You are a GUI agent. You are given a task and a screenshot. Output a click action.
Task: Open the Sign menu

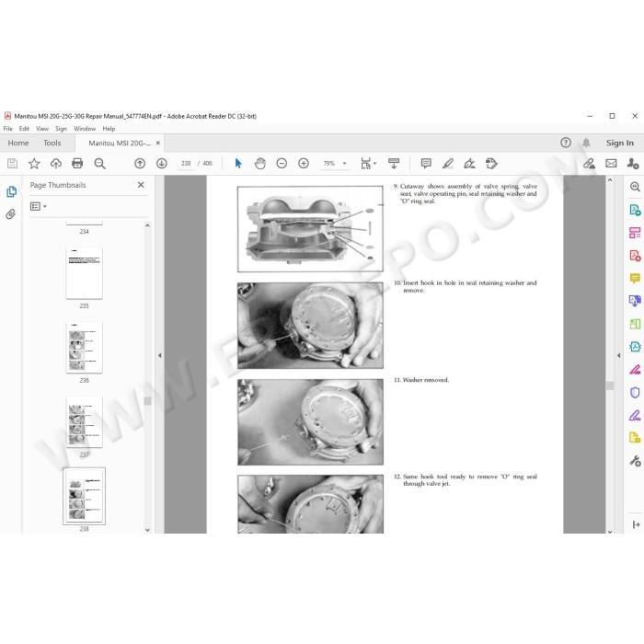coord(62,129)
